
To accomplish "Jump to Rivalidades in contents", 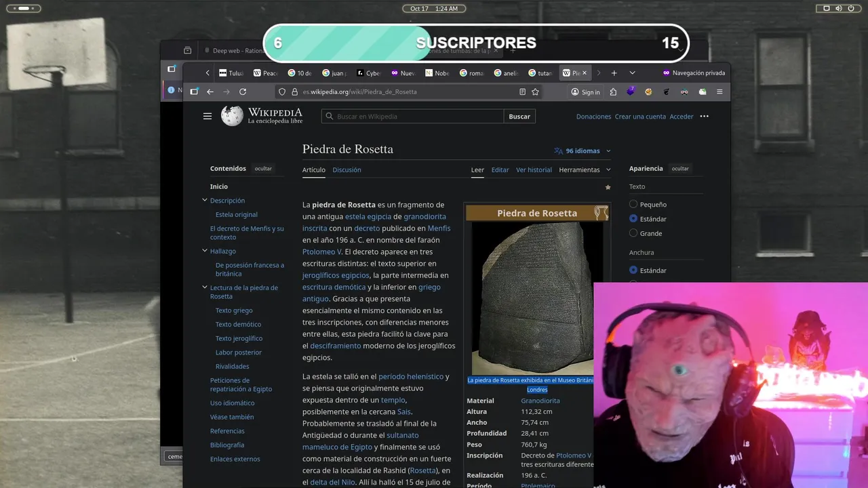I will click(232, 366).
